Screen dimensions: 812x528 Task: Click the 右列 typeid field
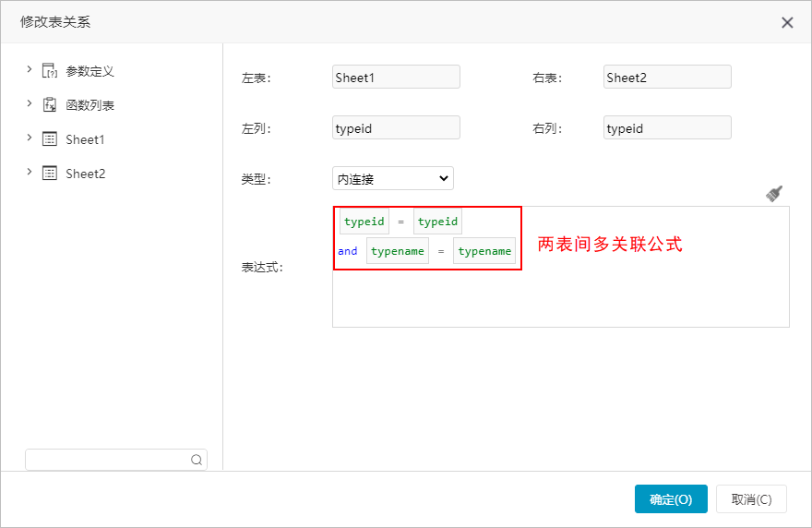[x=667, y=127]
